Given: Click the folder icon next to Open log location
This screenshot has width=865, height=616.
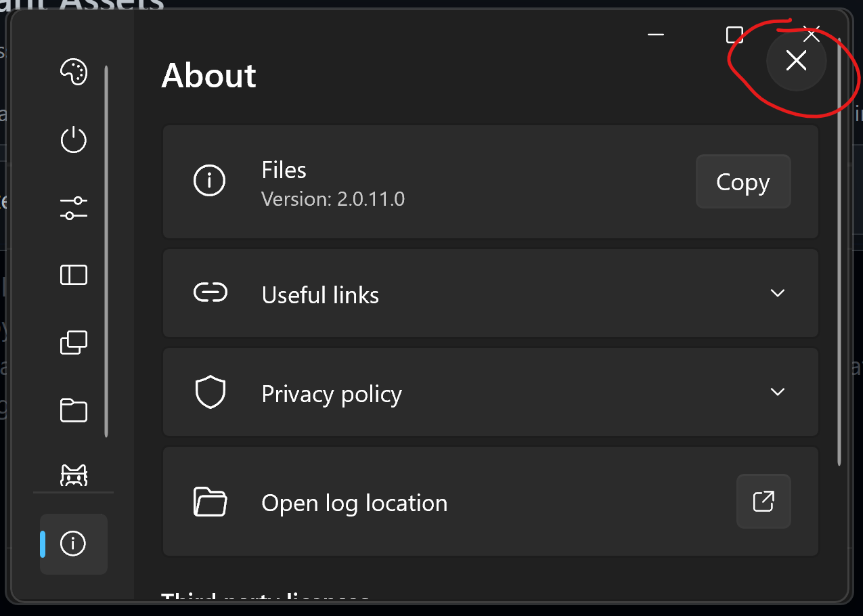Looking at the screenshot, I should point(210,502).
